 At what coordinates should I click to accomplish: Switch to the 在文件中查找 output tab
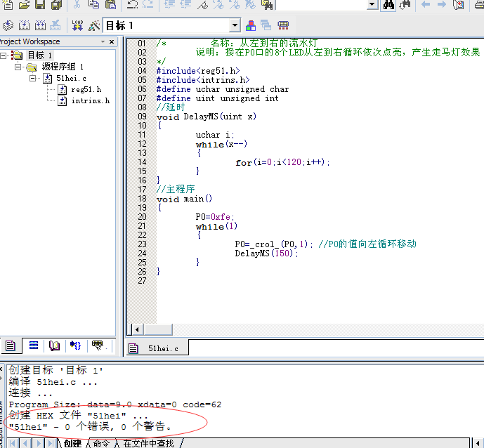(x=149, y=444)
